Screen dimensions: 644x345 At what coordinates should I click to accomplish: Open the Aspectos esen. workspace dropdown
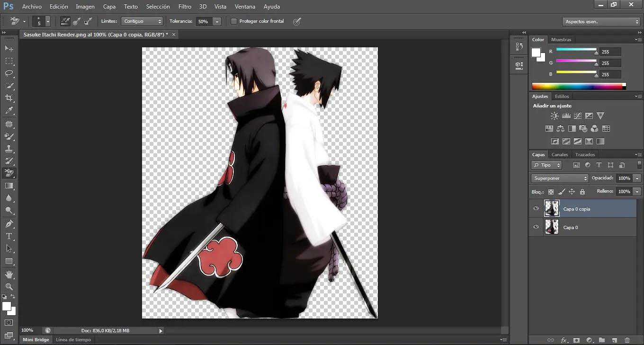click(602, 22)
